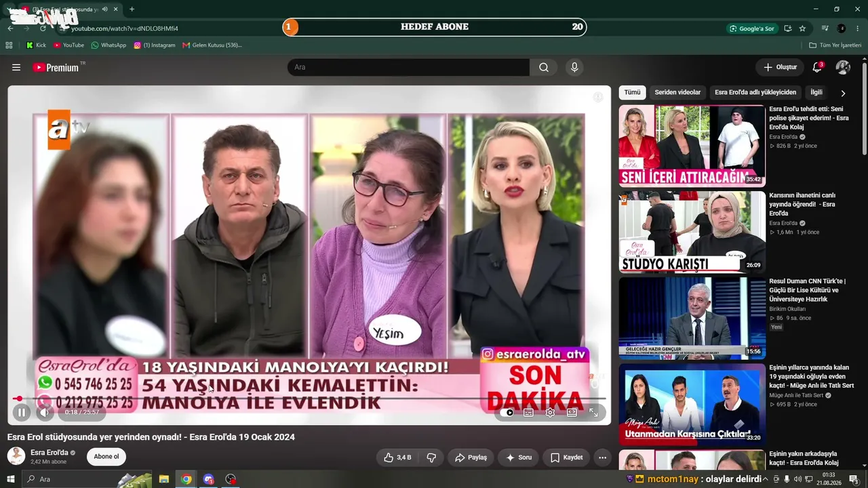
Task: Click the Oluştur create button
Action: (780, 67)
